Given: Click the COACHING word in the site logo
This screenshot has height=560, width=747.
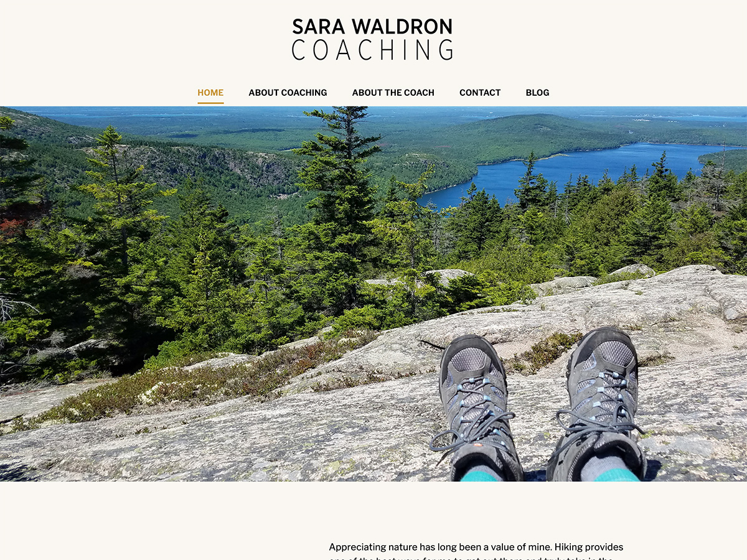Looking at the screenshot, I should pyautogui.click(x=372, y=50).
